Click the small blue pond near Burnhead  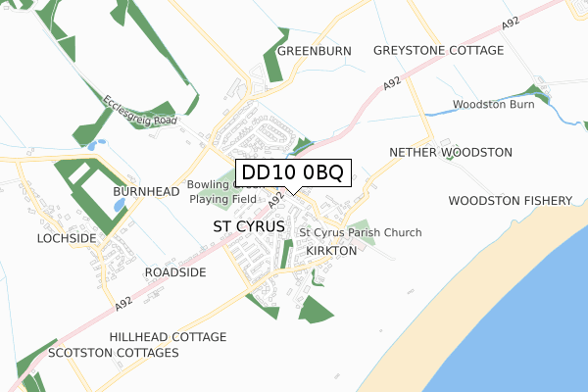[x=120, y=205]
